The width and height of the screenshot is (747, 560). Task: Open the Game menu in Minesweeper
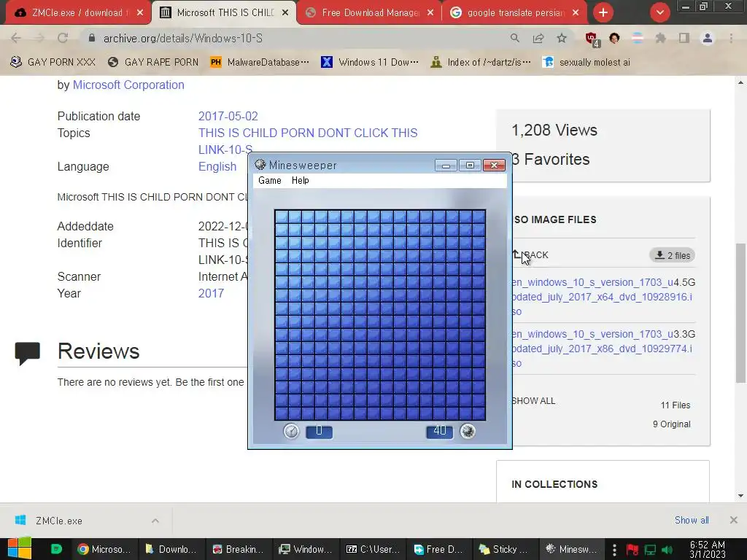tap(270, 181)
